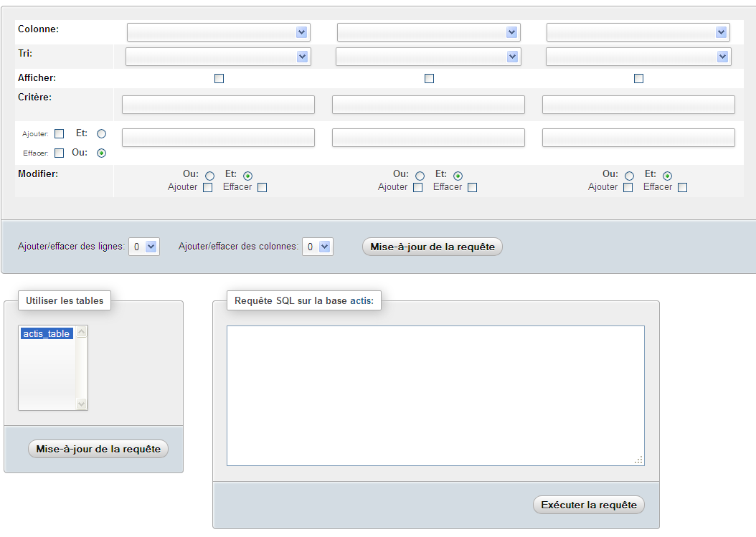Click the Modifier: row label

click(x=38, y=174)
